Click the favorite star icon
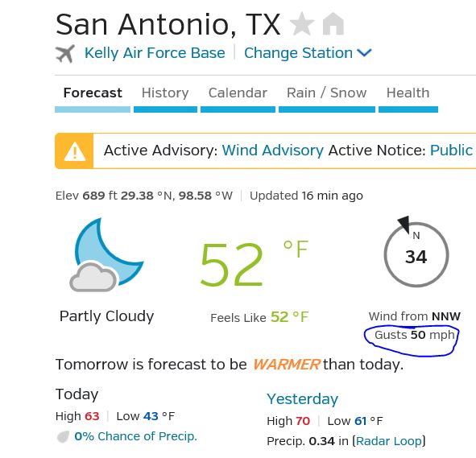 [302, 24]
